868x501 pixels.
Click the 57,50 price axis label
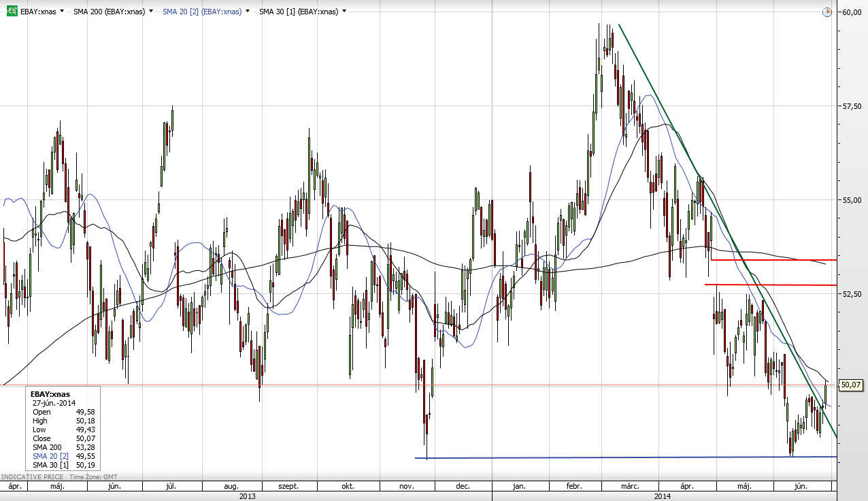tap(852, 106)
